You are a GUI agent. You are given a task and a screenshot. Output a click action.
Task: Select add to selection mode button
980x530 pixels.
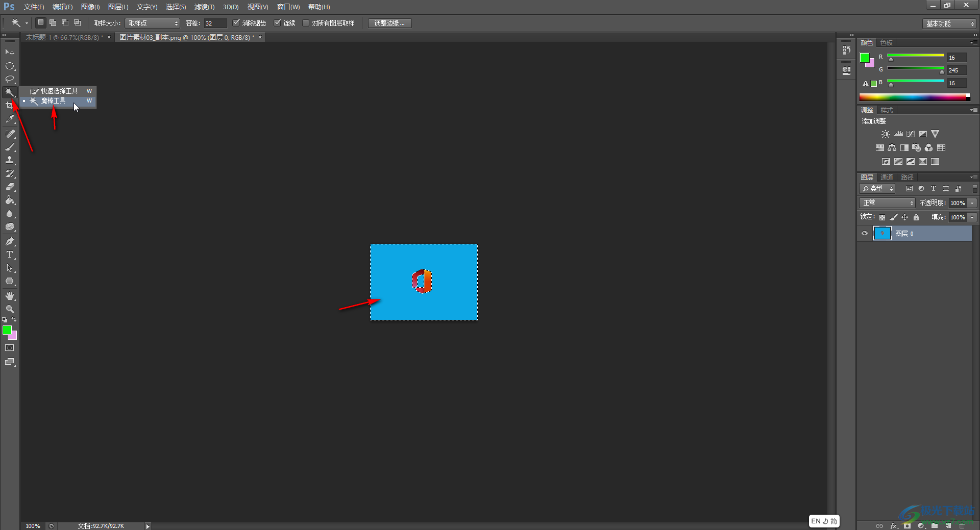pyautogui.click(x=53, y=23)
